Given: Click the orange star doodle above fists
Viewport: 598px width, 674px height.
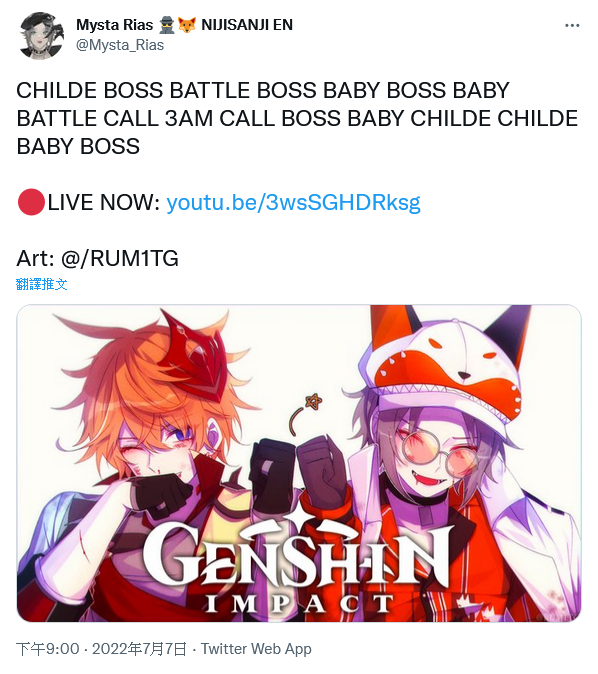Looking at the screenshot, I should pyautogui.click(x=313, y=402).
